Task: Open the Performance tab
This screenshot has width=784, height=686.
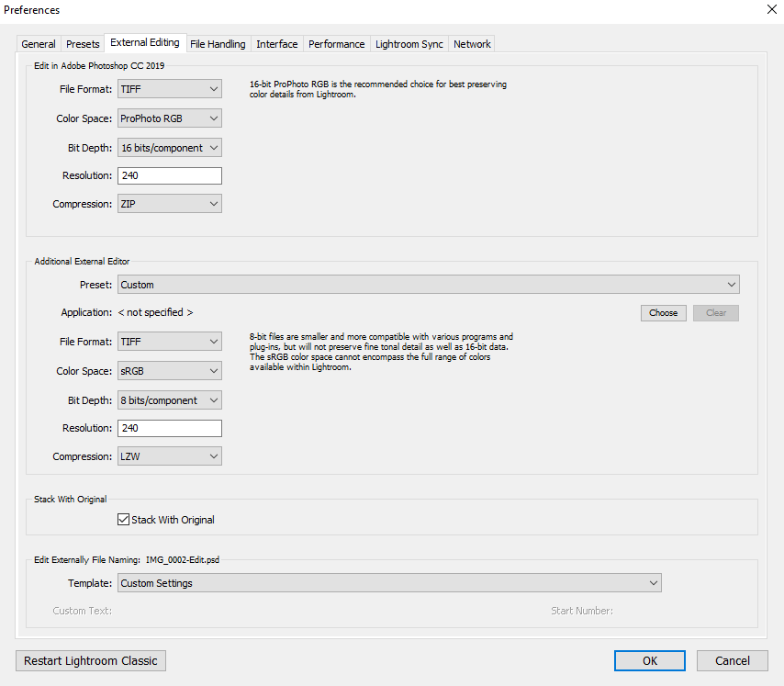Action: (x=336, y=43)
